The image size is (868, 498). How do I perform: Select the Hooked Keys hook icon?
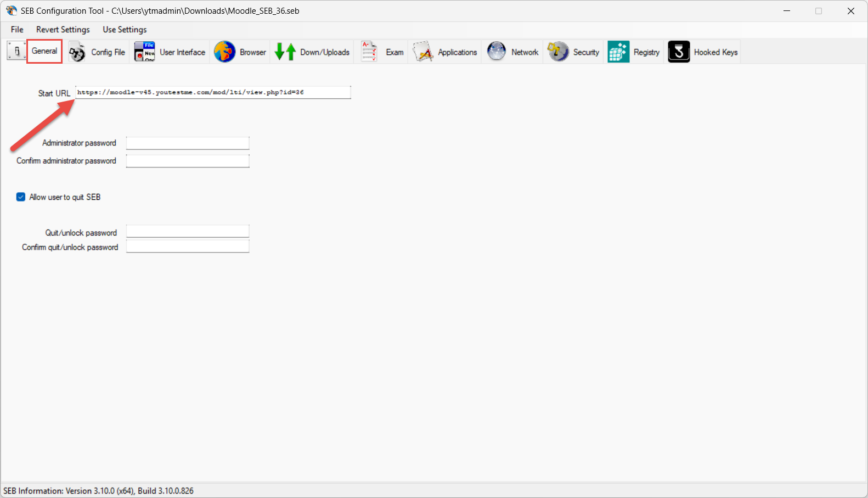coord(679,52)
